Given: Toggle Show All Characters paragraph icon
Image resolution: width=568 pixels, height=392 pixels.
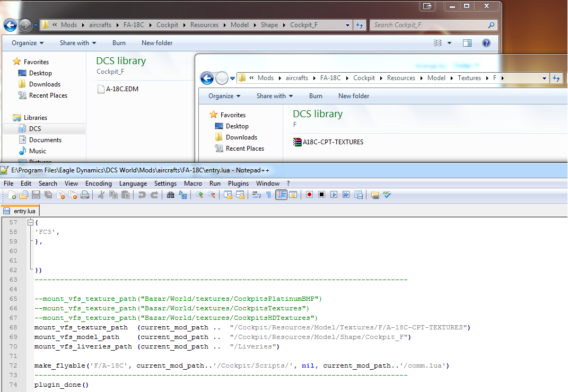Looking at the screenshot, I should coord(268,195).
